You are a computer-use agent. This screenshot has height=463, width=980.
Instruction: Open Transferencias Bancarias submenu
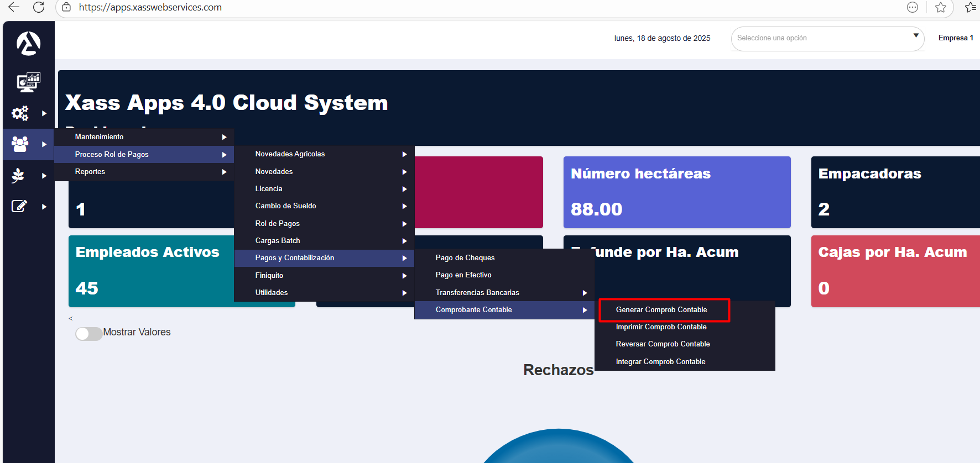pyautogui.click(x=504, y=293)
